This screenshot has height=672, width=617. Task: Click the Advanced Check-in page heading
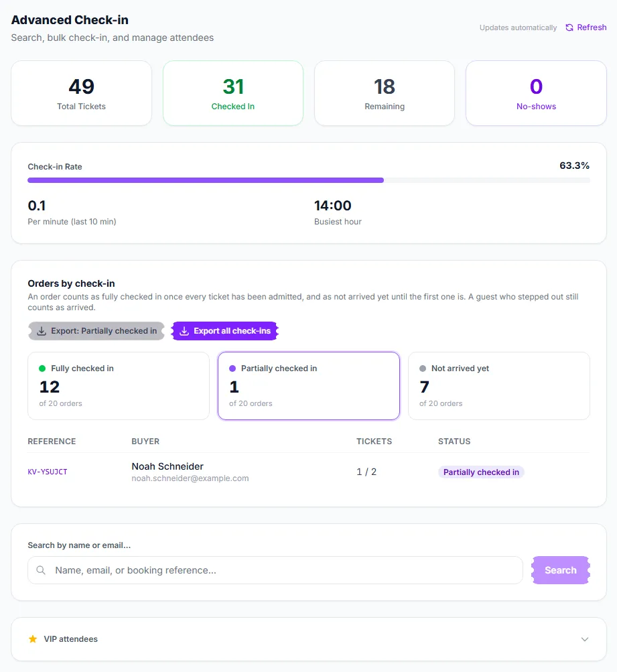70,20
